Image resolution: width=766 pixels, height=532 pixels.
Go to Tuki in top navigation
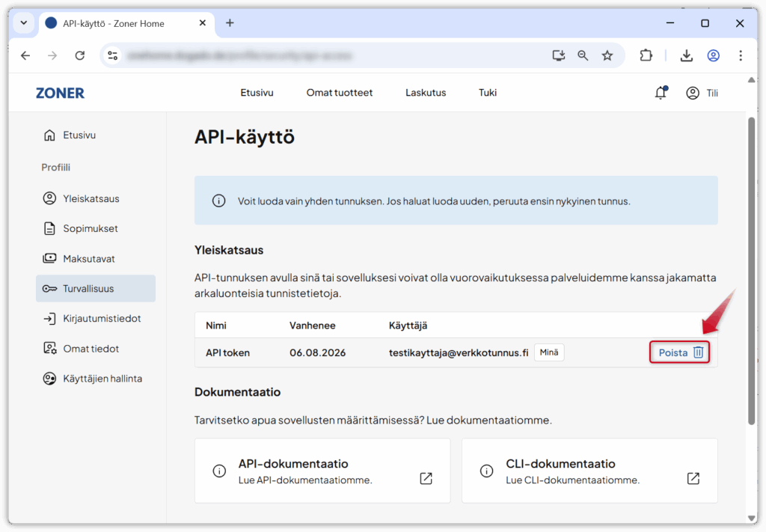pyautogui.click(x=488, y=93)
